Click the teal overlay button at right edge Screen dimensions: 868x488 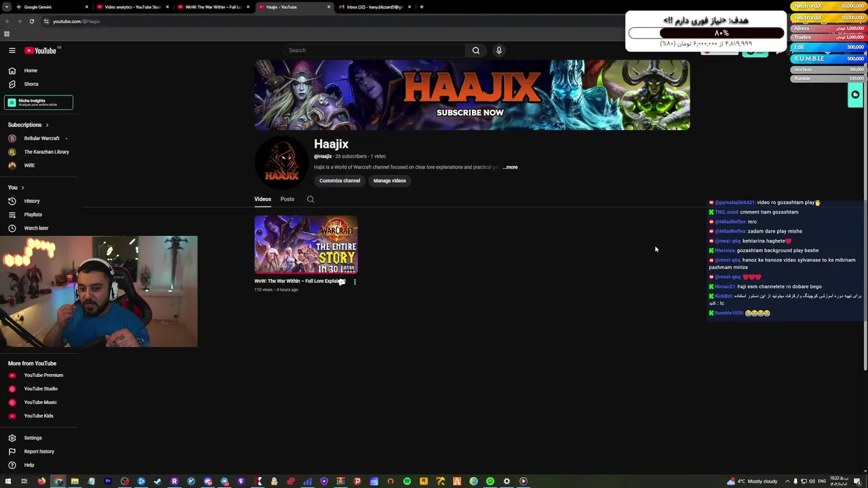(855, 95)
